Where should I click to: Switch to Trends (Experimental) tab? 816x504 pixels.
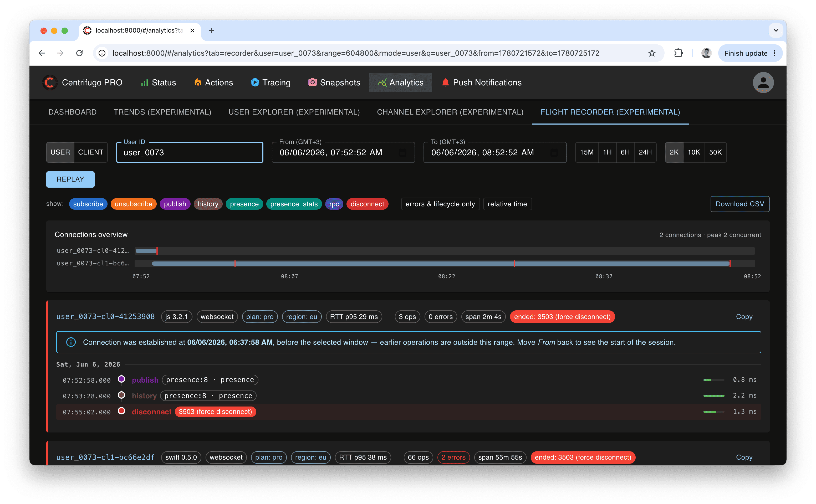point(162,112)
